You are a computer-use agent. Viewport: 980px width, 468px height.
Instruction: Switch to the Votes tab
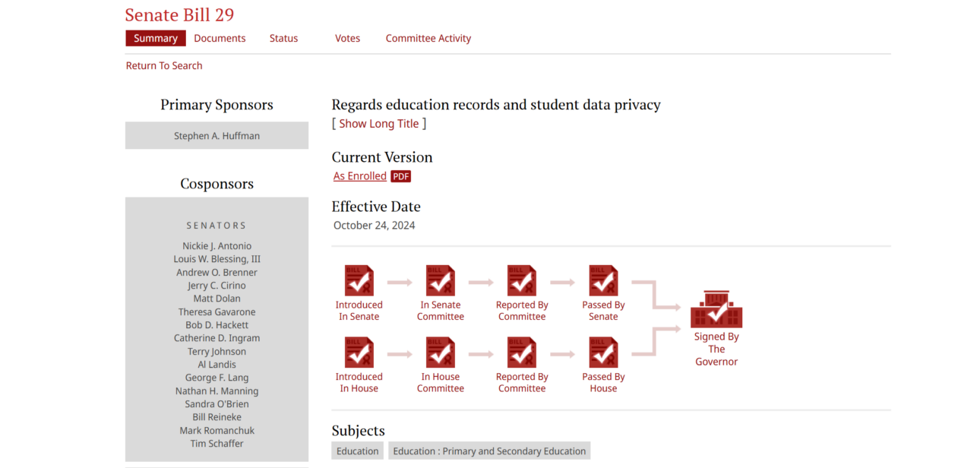tap(347, 38)
